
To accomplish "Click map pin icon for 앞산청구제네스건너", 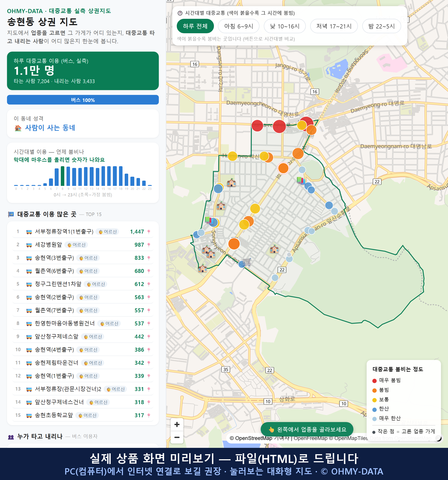I will (x=149, y=402).
